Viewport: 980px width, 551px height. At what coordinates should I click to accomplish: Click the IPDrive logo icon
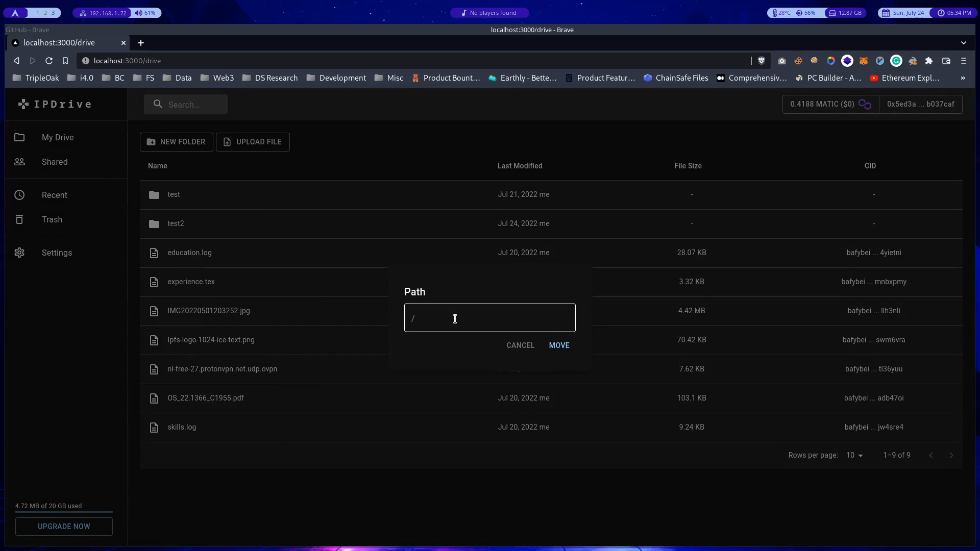coord(23,104)
